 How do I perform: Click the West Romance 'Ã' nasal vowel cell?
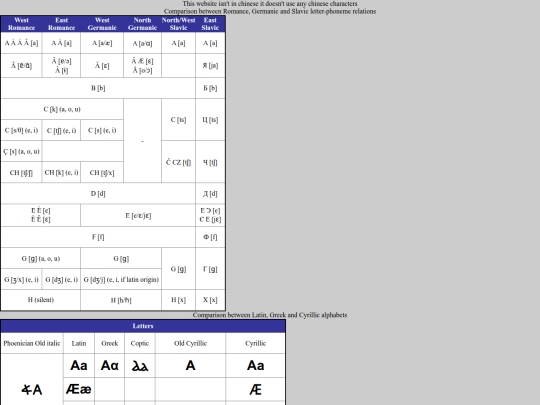click(x=21, y=65)
